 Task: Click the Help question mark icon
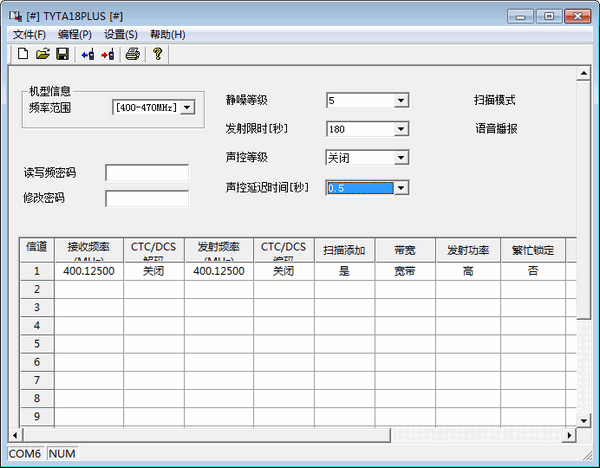coord(157,54)
